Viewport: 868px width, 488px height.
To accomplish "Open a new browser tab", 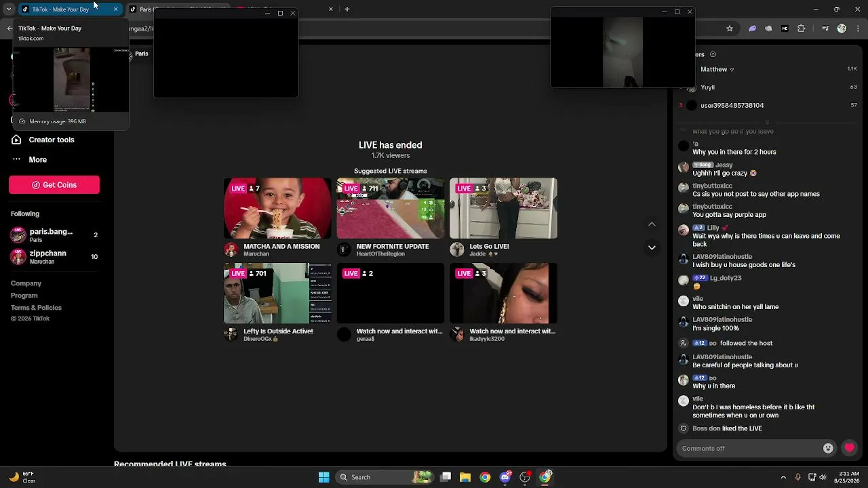I will [x=347, y=9].
